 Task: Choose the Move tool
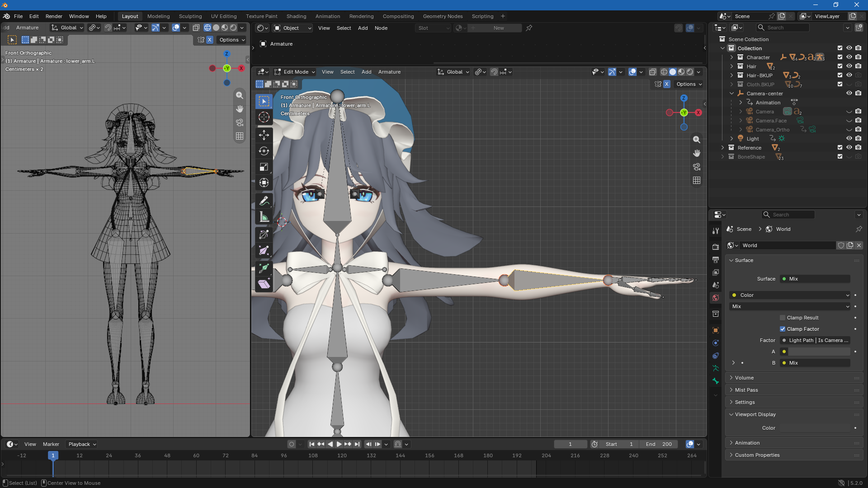pyautogui.click(x=264, y=135)
